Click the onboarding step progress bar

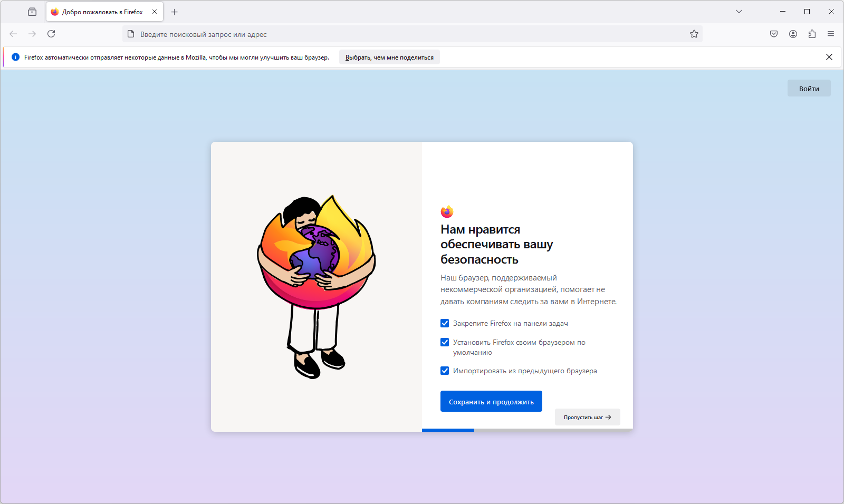point(527,430)
